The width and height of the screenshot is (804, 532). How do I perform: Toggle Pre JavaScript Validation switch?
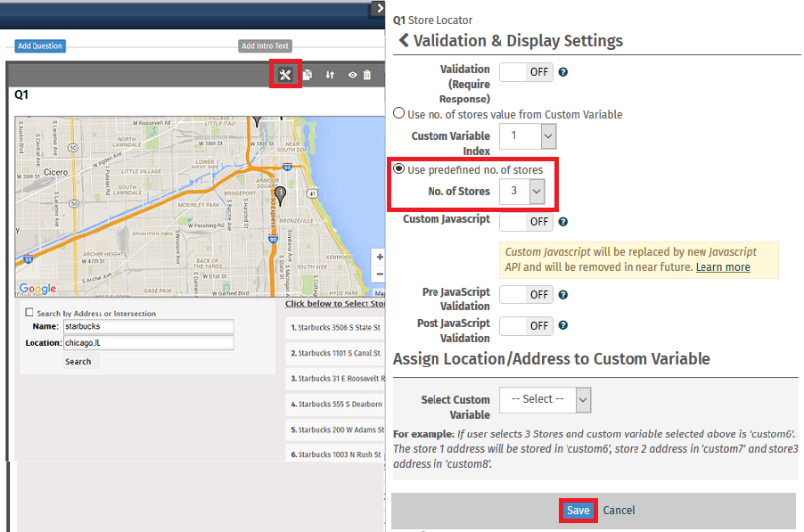click(526, 295)
